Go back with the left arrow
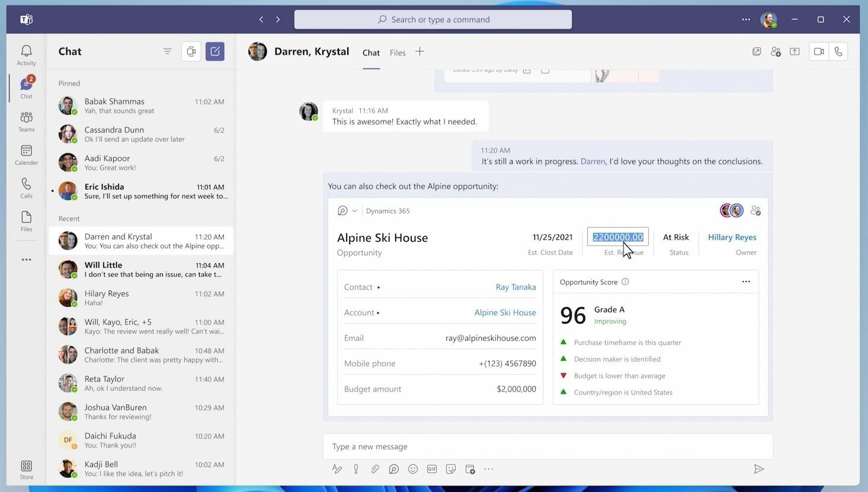 tap(261, 20)
